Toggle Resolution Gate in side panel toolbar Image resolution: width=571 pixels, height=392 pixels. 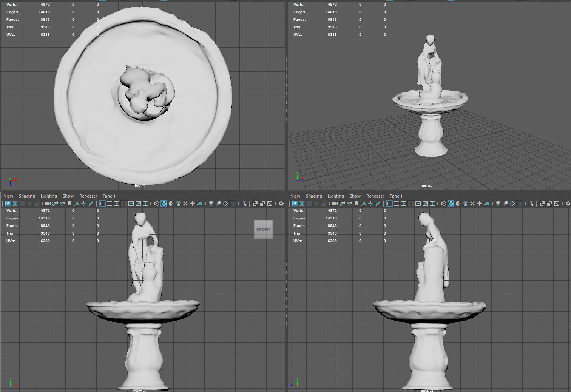point(404,204)
